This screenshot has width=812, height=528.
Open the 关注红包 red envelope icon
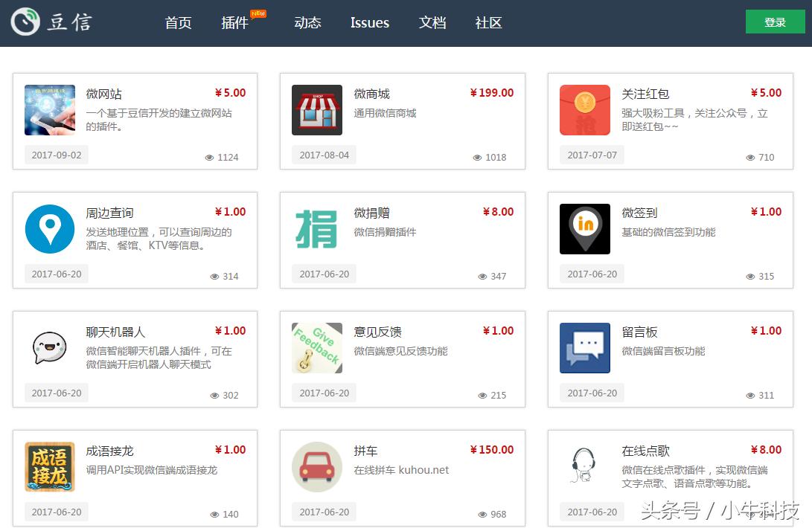point(584,110)
